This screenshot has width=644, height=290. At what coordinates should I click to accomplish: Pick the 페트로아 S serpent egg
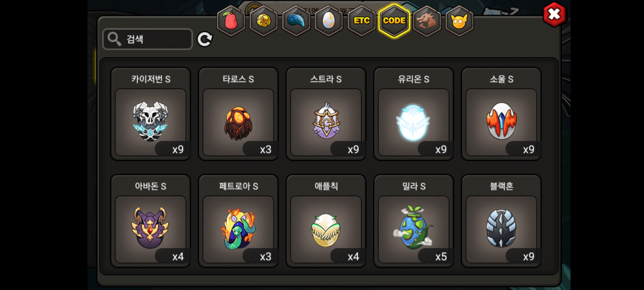(238, 221)
